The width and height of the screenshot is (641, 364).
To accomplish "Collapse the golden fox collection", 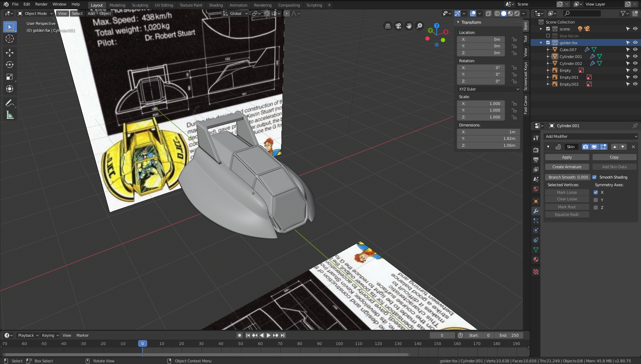I will coord(541,42).
